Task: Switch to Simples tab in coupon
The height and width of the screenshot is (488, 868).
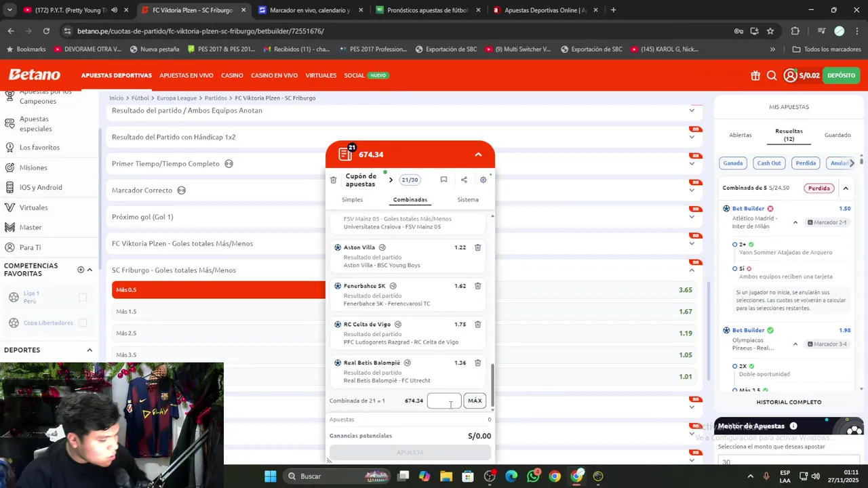Action: [x=352, y=199]
